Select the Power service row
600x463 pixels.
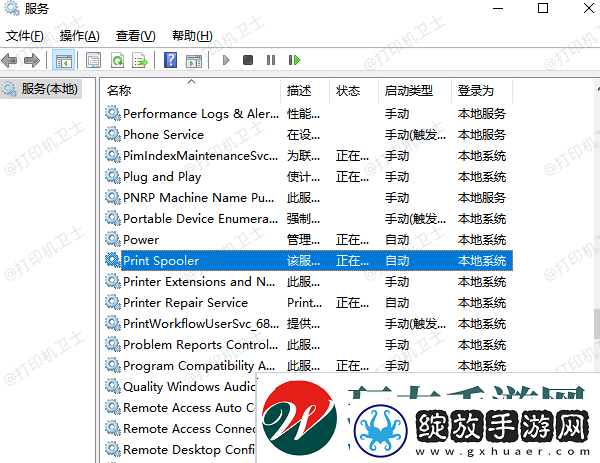coord(308,240)
